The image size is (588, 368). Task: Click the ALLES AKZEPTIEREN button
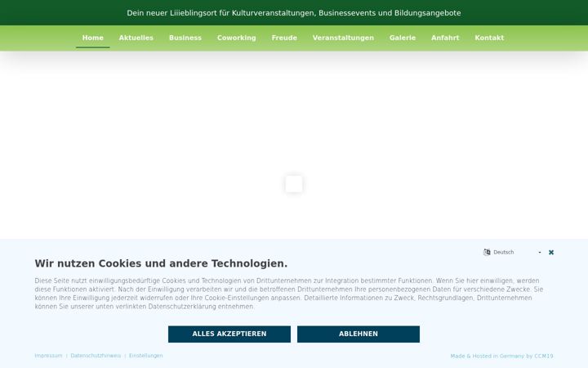coord(229,334)
